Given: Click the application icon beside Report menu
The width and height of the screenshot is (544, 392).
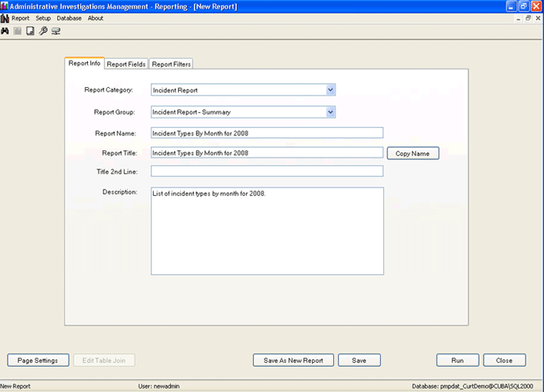Looking at the screenshot, I should 5,18.
